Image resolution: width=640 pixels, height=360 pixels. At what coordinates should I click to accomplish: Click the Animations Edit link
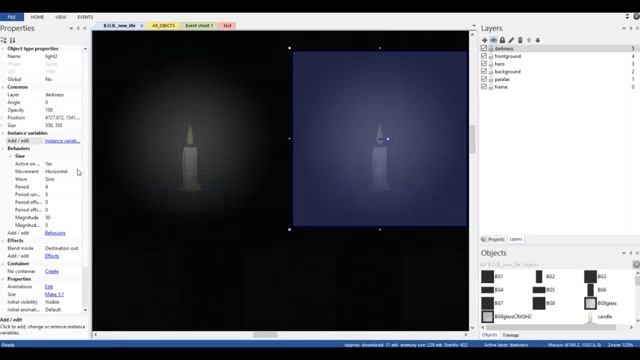click(x=49, y=287)
